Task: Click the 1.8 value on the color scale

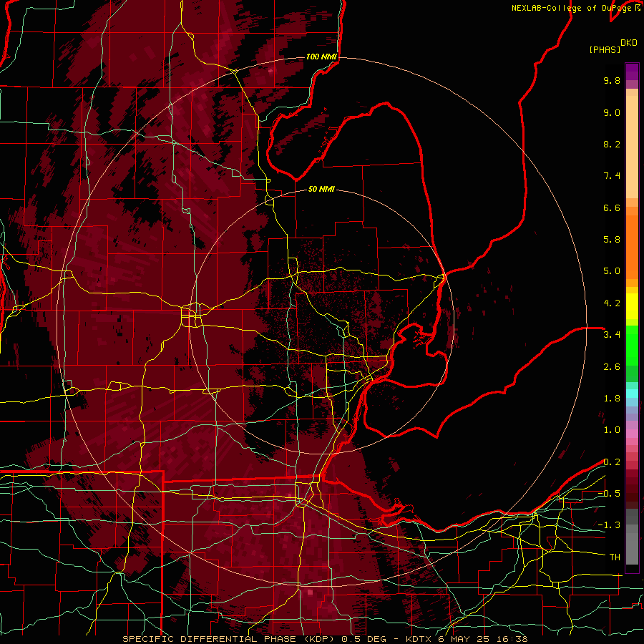Action: 612,399
